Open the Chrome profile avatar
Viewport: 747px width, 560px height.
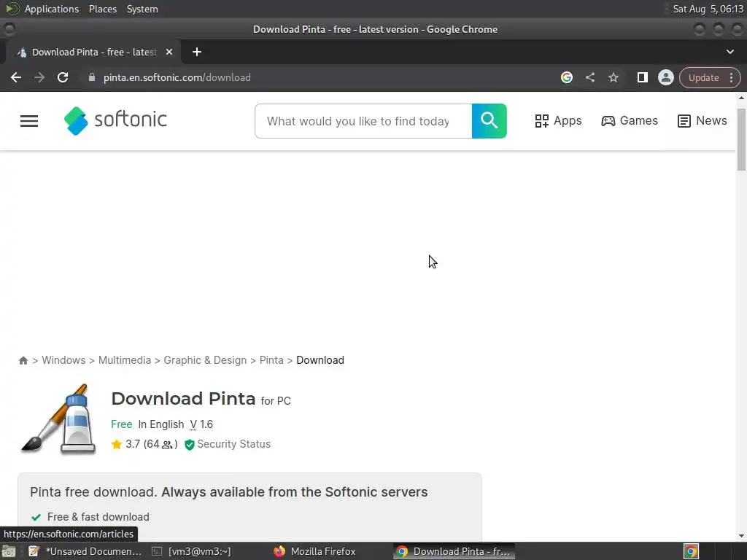pyautogui.click(x=665, y=77)
